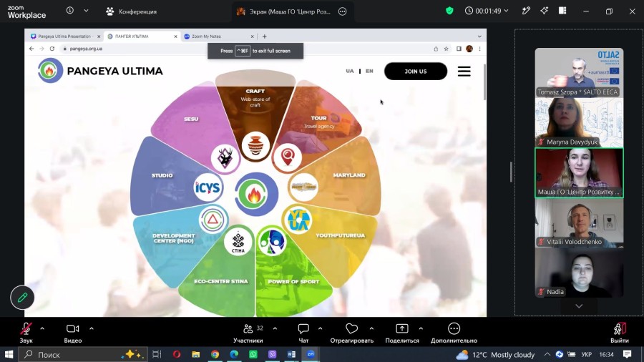Switch site language to UA

tap(349, 71)
